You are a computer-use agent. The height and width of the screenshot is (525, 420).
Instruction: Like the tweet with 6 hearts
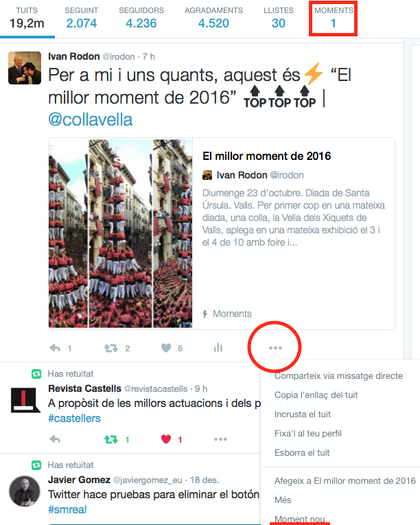[166, 348]
